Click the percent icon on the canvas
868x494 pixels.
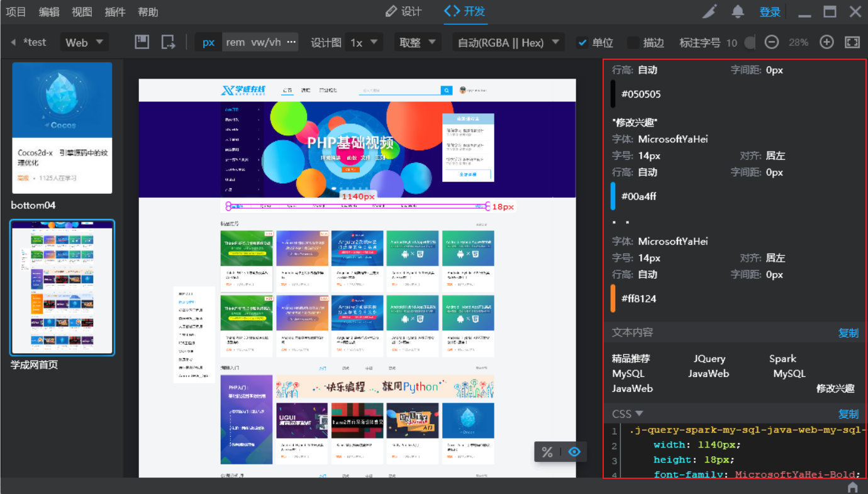547,452
